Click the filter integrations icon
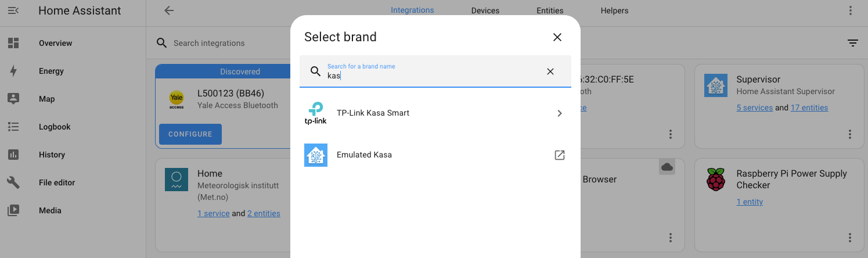Image resolution: width=868 pixels, height=258 pixels. 852,43
